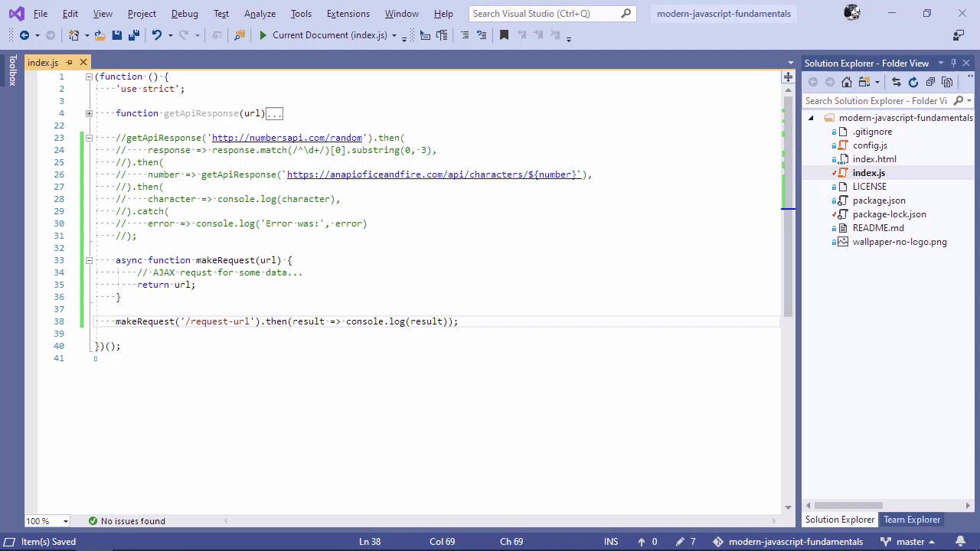Toggle Show All Files in Solution Explorer
This screenshot has width=980, height=551.
947,82
